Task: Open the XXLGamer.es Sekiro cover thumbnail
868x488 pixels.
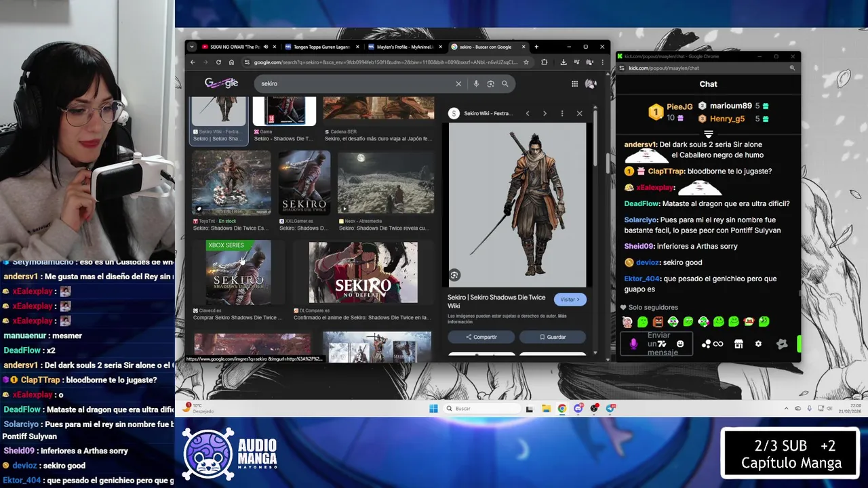Action: 304,183
